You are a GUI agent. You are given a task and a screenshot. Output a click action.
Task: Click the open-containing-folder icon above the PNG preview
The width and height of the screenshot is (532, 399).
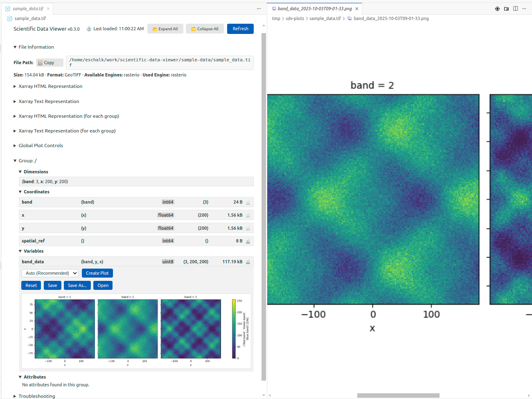pyautogui.click(x=506, y=8)
